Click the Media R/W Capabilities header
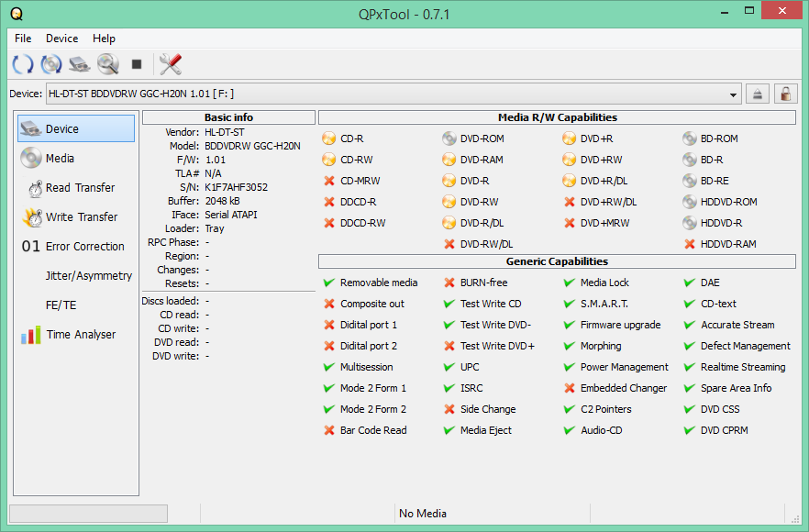 558,117
